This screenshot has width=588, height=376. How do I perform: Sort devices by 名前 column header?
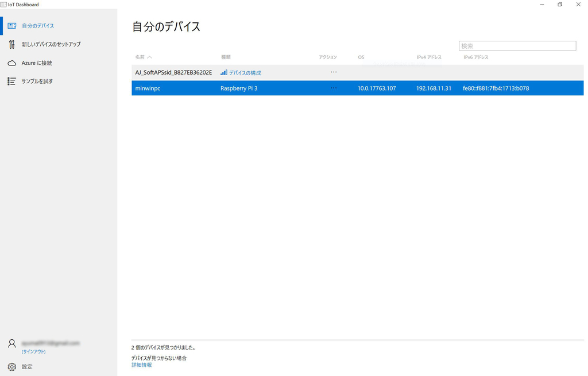[x=140, y=57]
